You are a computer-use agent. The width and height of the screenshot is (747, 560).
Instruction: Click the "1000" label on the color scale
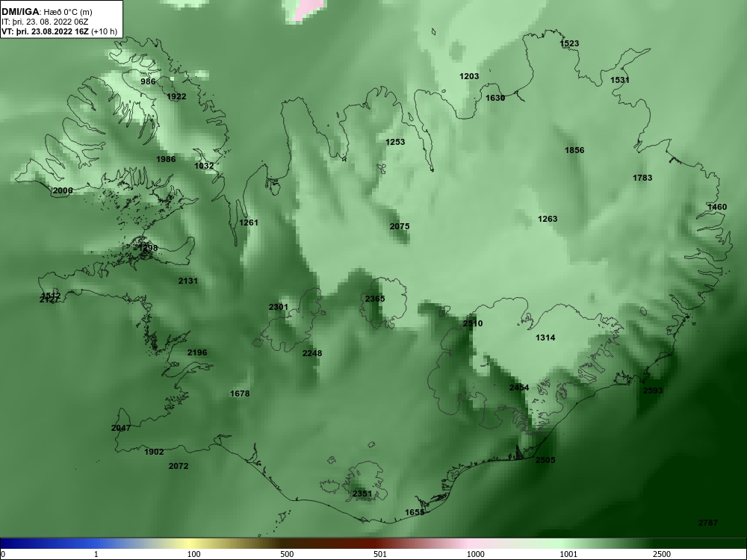coord(477,554)
